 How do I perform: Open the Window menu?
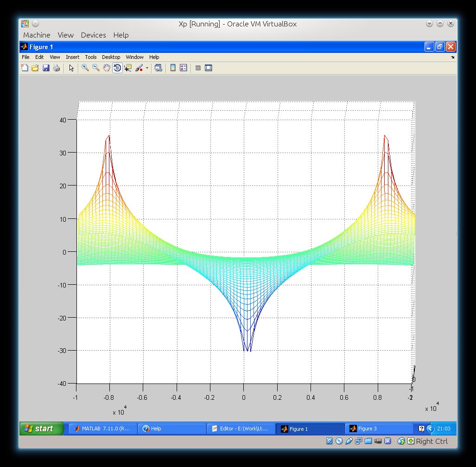coord(134,57)
